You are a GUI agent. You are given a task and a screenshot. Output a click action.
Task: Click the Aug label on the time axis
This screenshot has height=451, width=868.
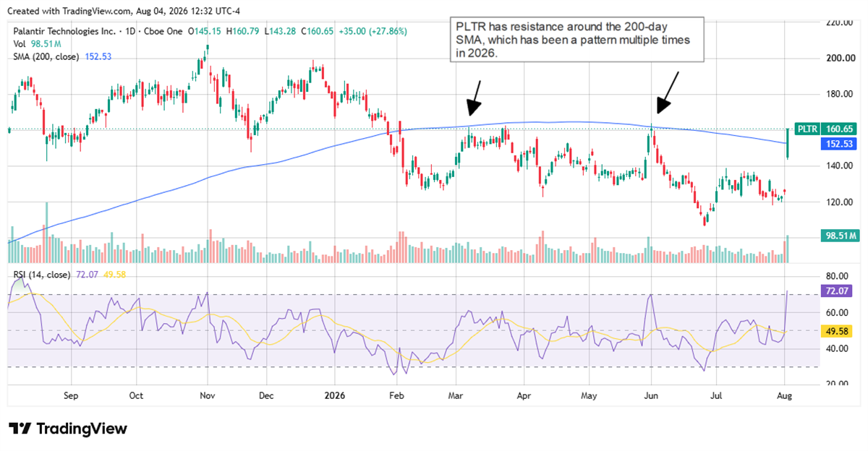click(784, 397)
